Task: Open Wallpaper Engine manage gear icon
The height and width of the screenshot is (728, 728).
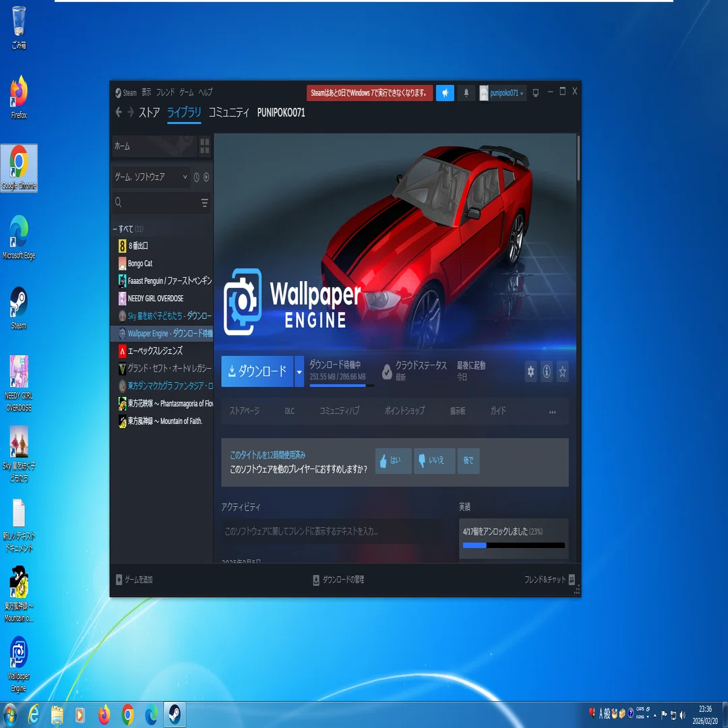Action: coord(530,371)
